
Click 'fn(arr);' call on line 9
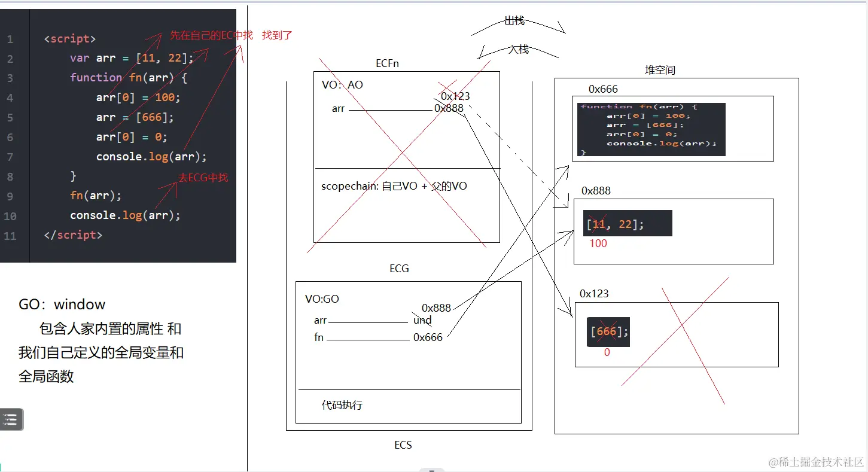[x=96, y=196]
